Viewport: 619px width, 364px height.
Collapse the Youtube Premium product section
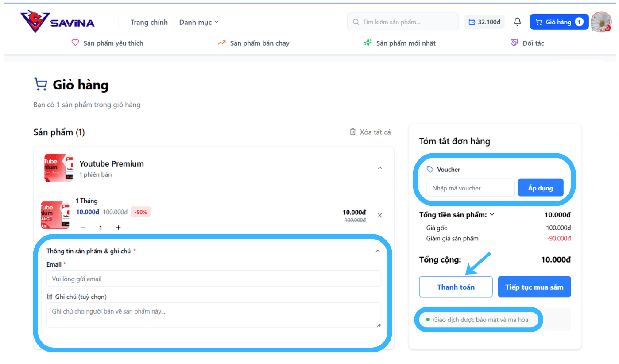coord(379,168)
